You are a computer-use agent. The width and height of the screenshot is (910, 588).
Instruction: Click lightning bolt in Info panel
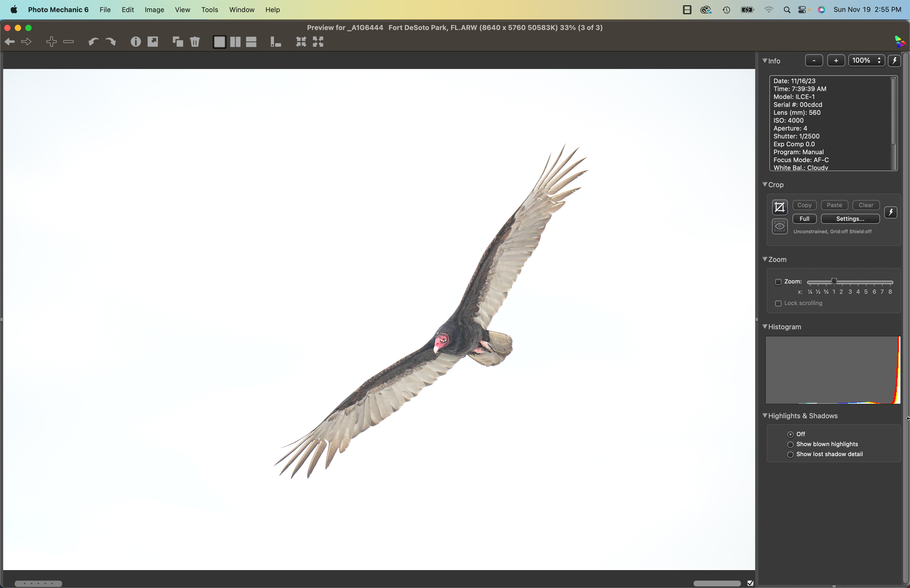coord(894,61)
